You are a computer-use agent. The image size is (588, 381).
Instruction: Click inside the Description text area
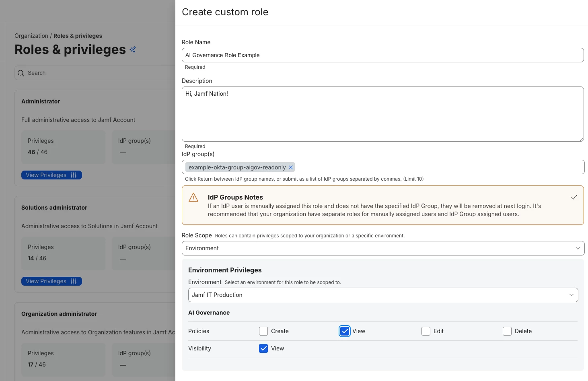pos(382,114)
